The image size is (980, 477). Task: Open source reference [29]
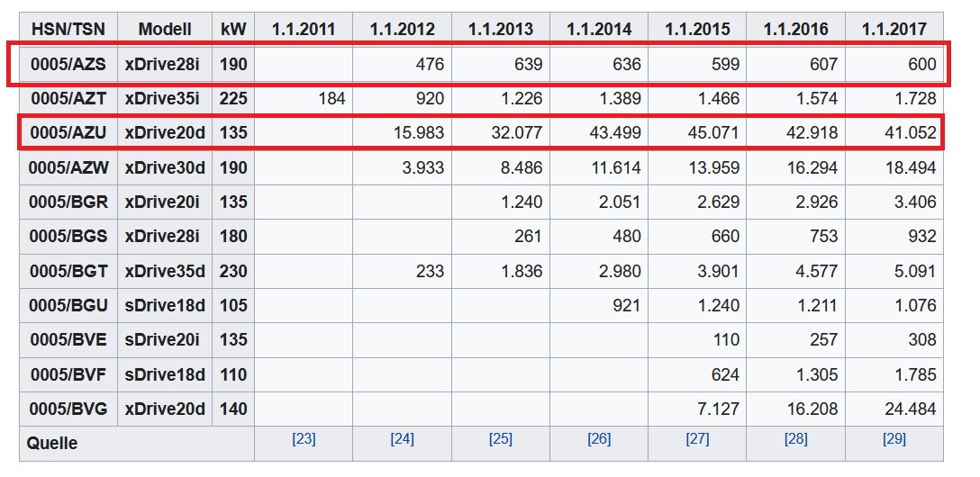click(894, 439)
